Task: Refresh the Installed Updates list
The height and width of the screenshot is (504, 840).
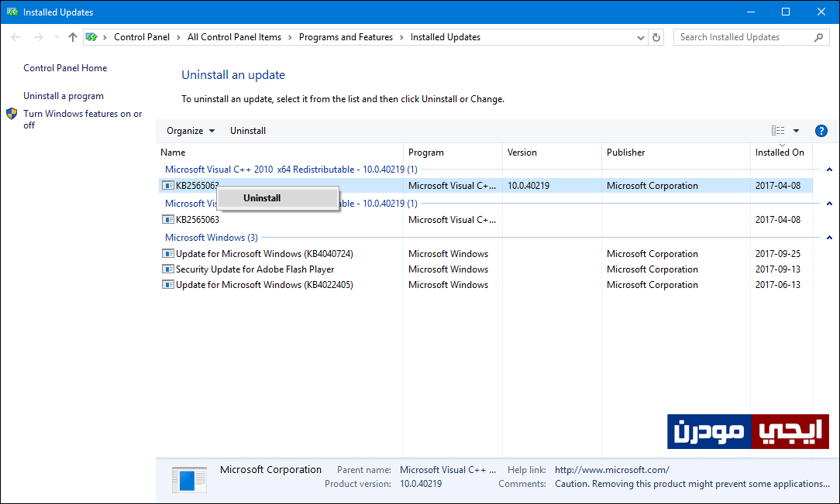Action: [656, 37]
